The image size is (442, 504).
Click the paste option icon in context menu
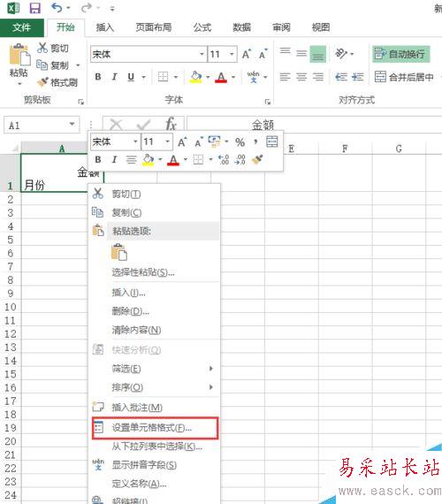tap(119, 252)
